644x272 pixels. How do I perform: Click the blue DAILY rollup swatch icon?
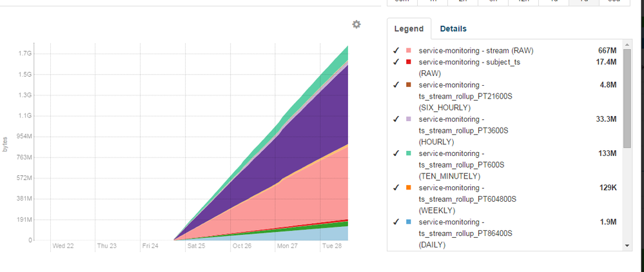[x=408, y=222]
